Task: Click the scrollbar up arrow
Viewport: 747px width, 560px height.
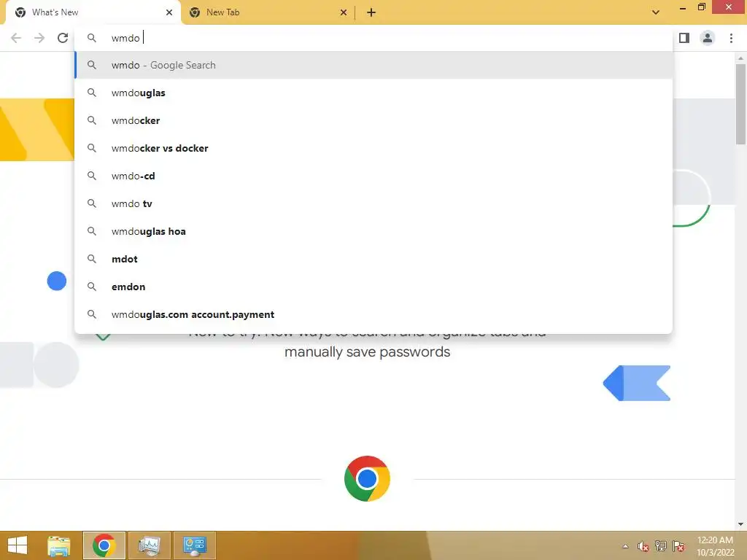Action: click(x=740, y=58)
